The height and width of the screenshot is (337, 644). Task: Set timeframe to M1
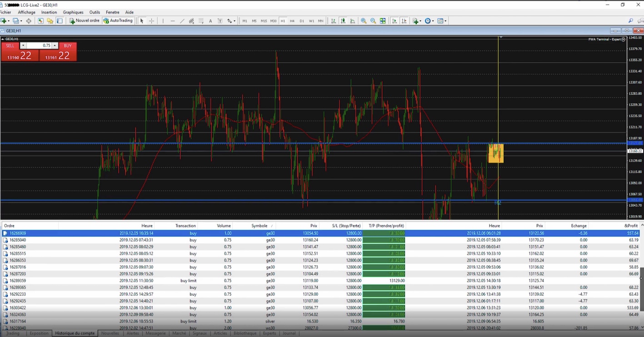pyautogui.click(x=245, y=21)
